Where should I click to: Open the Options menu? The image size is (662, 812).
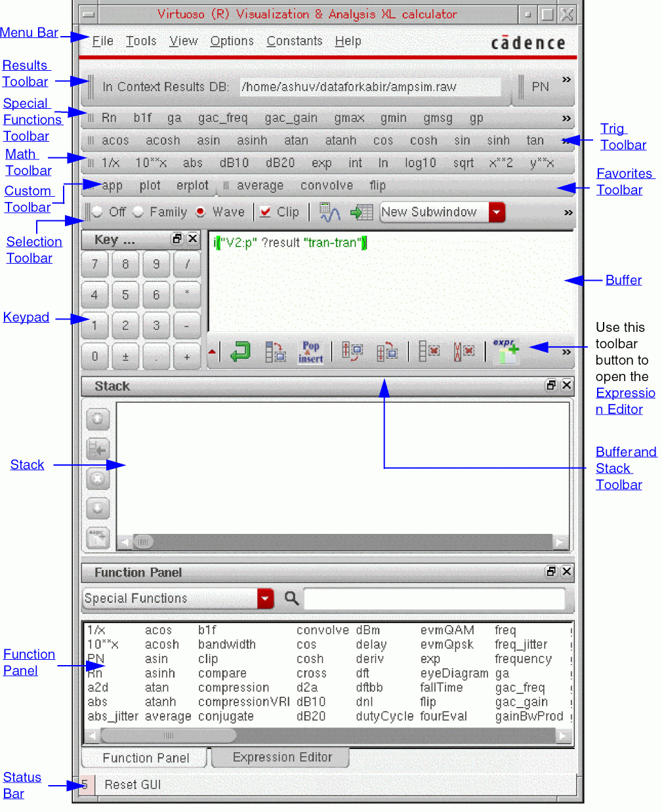click(x=232, y=41)
